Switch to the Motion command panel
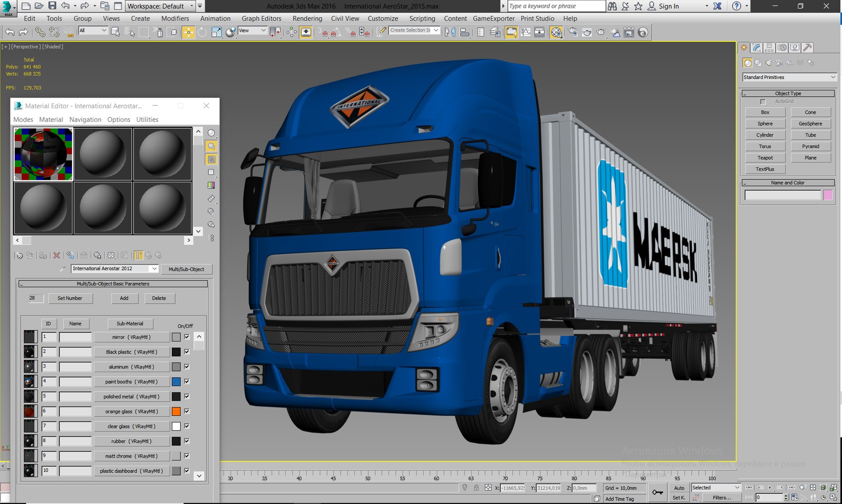 coord(782,48)
